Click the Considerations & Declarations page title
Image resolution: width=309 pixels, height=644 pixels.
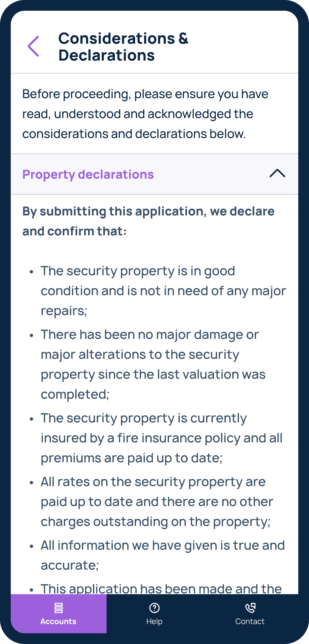(x=123, y=47)
